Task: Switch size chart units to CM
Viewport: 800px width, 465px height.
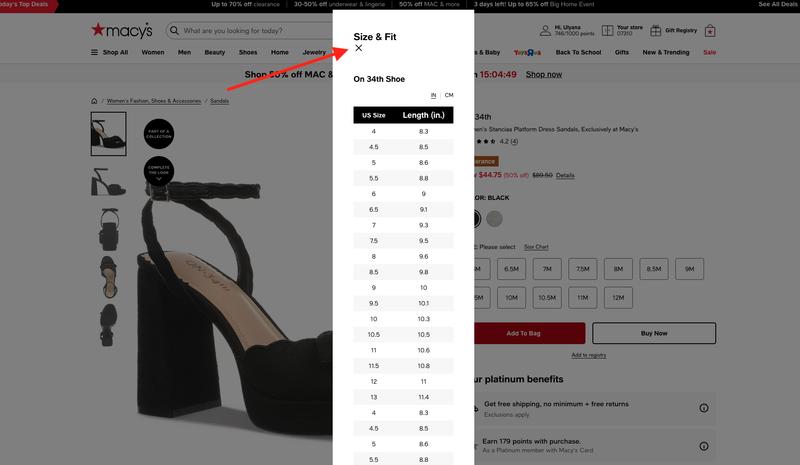Action: pyautogui.click(x=449, y=95)
